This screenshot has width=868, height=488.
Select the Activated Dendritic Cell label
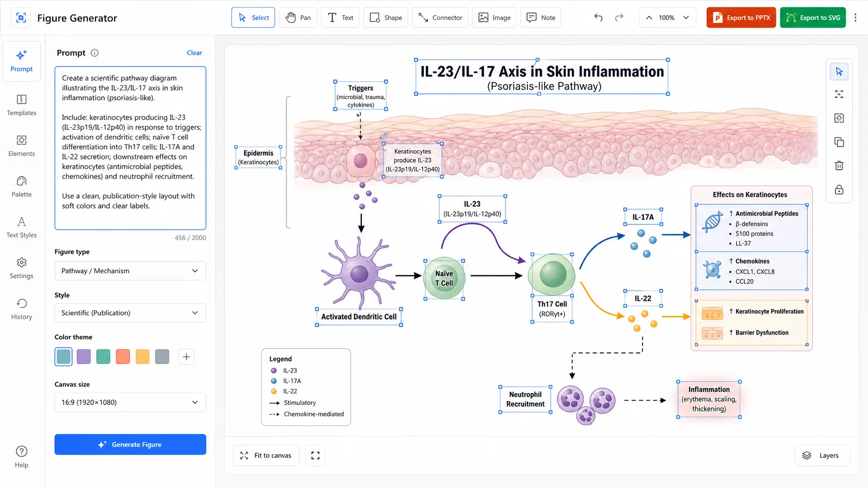[359, 317]
